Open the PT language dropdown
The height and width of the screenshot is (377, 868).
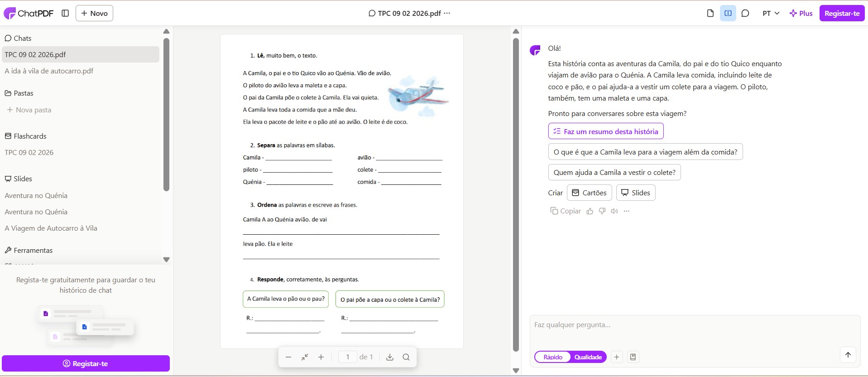tap(771, 13)
